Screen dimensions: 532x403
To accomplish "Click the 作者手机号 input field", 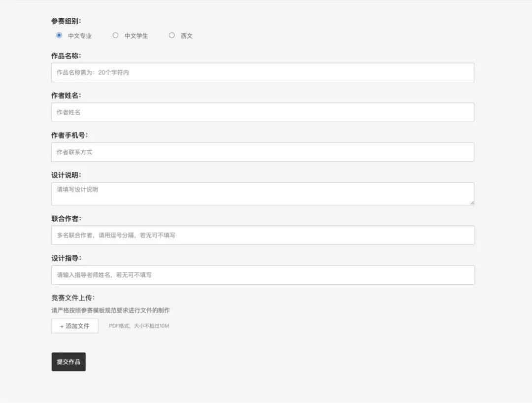I will click(263, 152).
